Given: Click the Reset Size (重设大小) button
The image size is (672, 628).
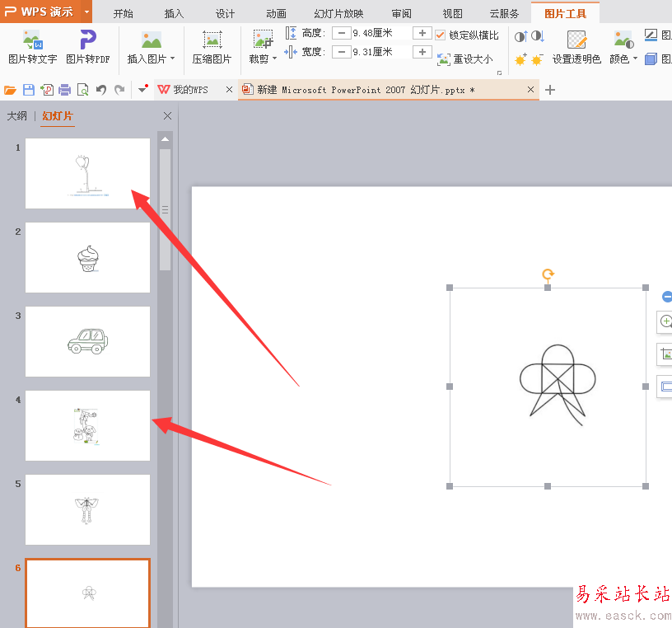Looking at the screenshot, I should pos(465,59).
